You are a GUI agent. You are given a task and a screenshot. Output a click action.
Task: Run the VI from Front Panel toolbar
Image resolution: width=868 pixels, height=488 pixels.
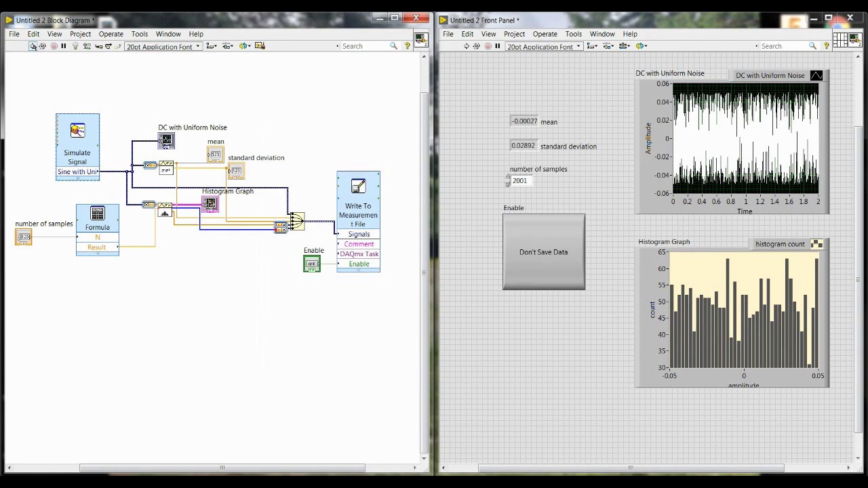pyautogui.click(x=467, y=46)
